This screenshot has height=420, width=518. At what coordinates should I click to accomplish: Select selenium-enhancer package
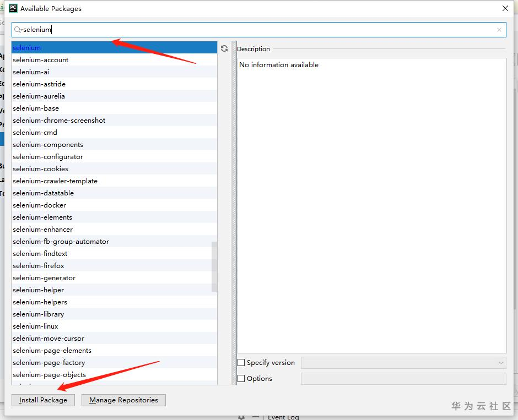[x=114, y=230]
